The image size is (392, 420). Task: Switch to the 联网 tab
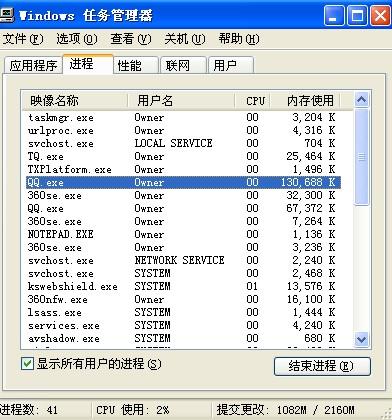tap(183, 65)
